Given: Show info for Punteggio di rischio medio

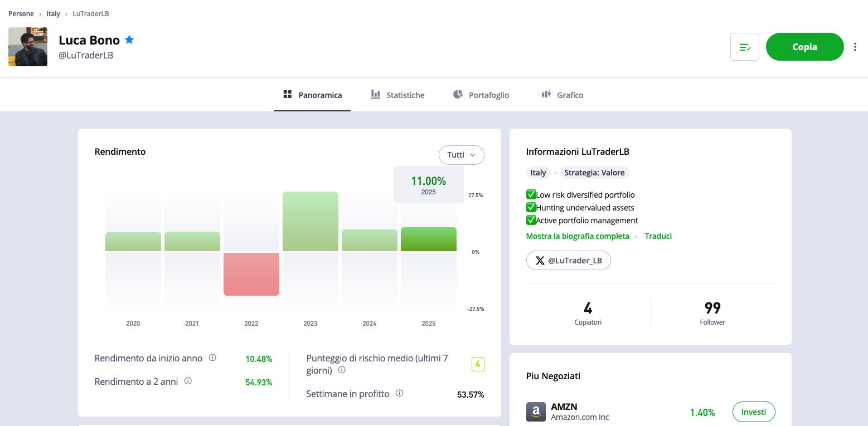Looking at the screenshot, I should point(342,370).
